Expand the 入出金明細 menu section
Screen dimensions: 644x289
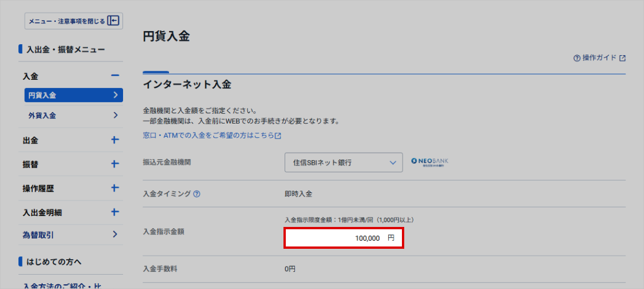coord(115,212)
